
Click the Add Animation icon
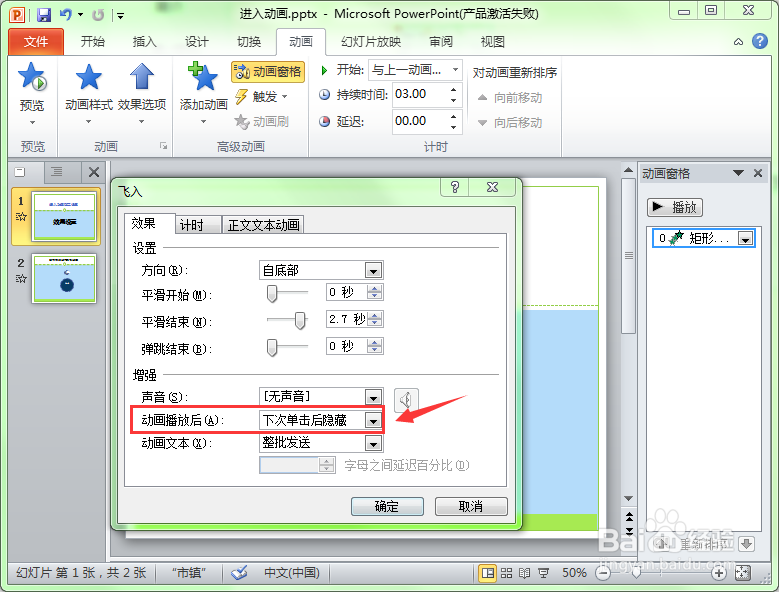(x=203, y=76)
